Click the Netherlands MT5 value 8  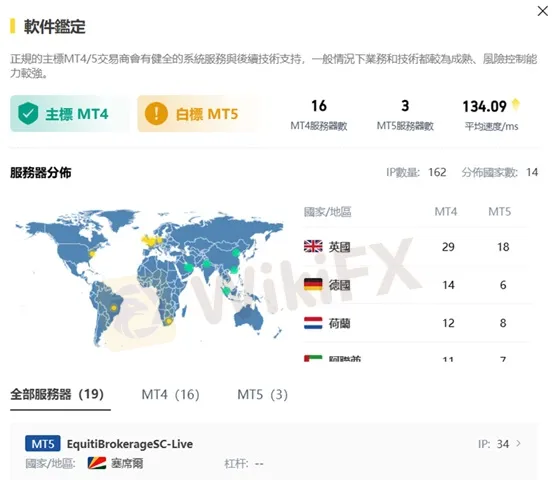click(x=503, y=323)
